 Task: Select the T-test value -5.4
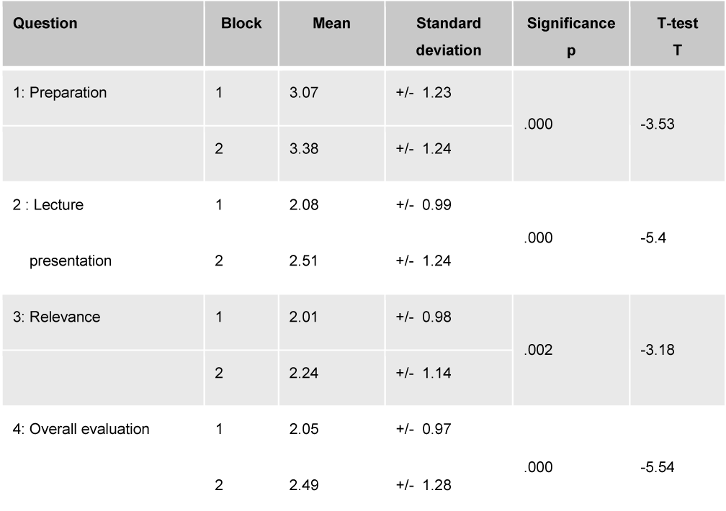(654, 238)
